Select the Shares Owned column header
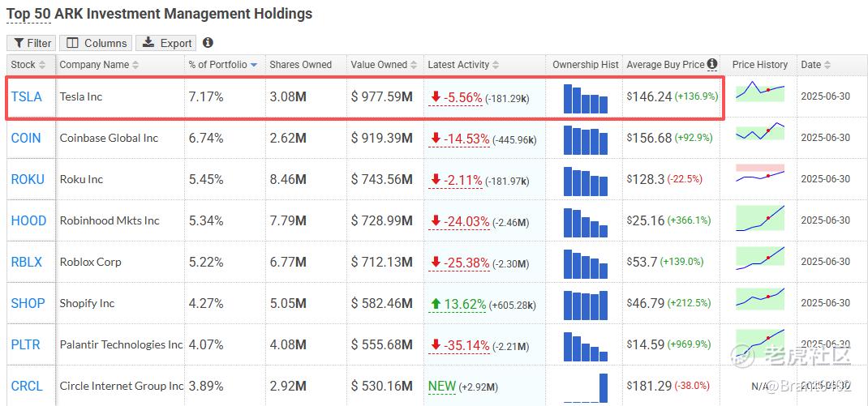 (x=301, y=65)
